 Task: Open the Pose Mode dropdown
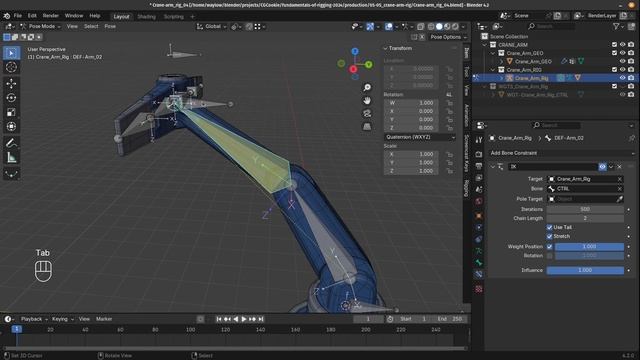point(40,27)
